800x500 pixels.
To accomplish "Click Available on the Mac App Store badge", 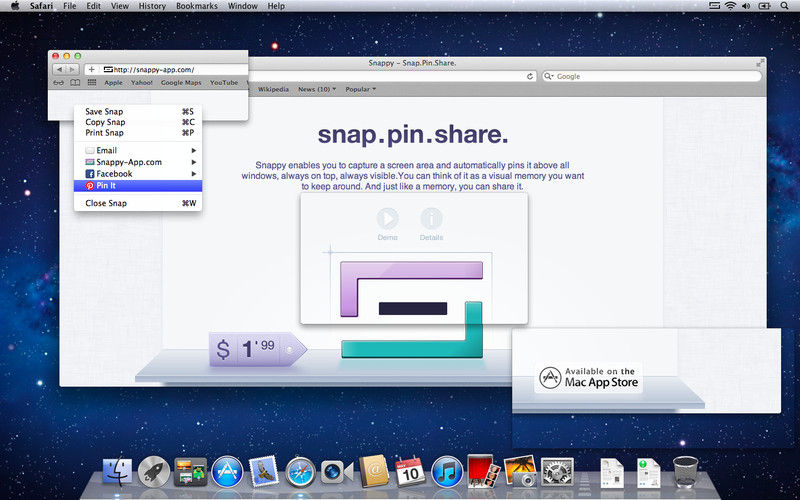I will coord(587,376).
